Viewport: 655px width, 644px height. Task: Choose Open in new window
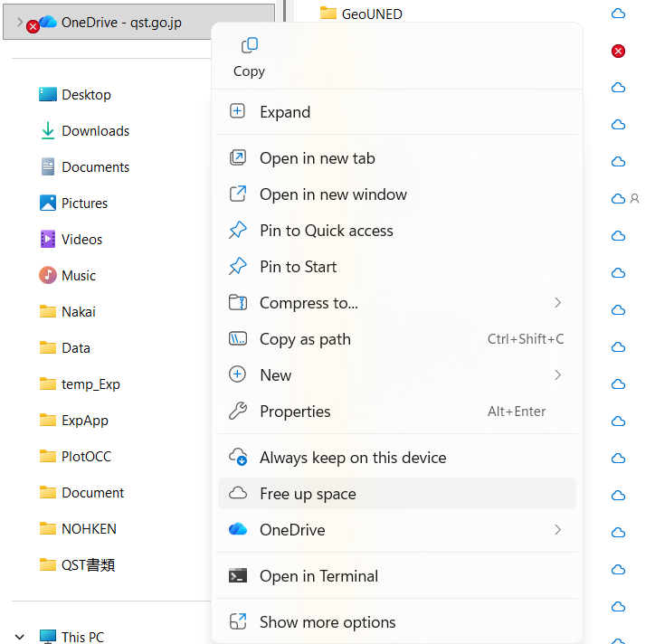[x=397, y=194]
